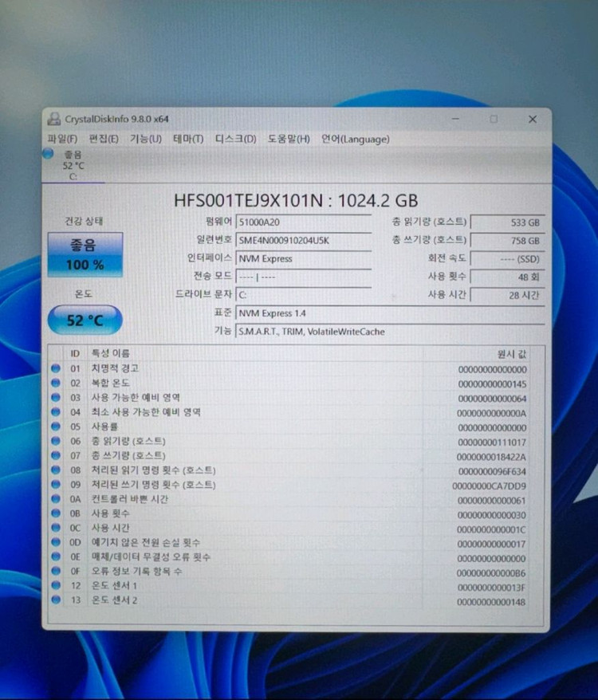The height and width of the screenshot is (700, 598).
Task: Click status dot for row 07 총 쓰기량
Action: [55, 455]
